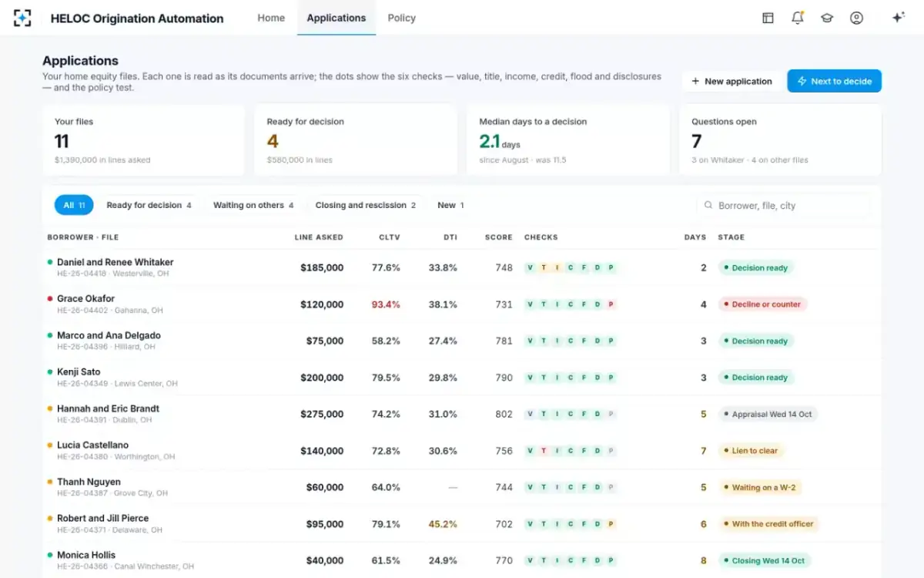
Task: Click the orange T check on Whitaker row
Action: (x=544, y=268)
